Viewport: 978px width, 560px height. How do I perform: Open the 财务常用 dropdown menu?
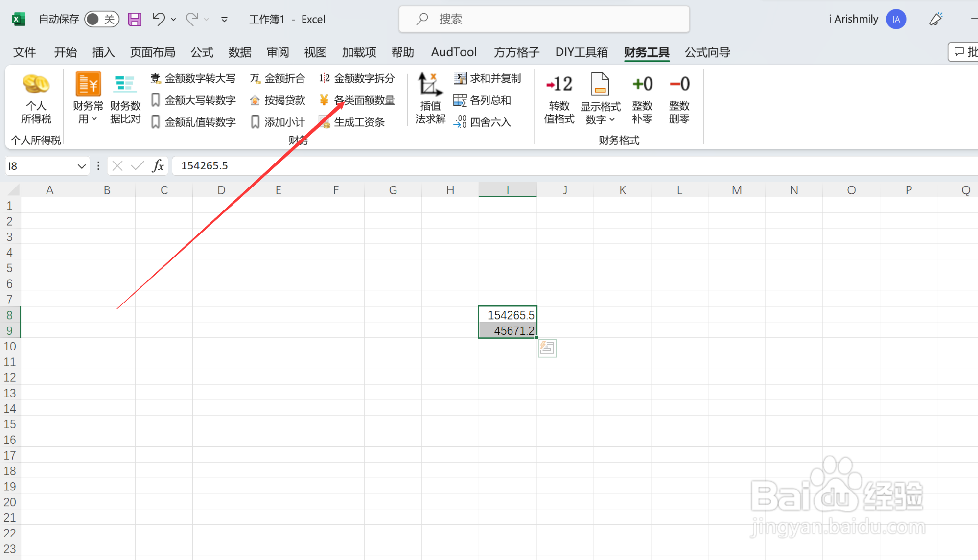click(88, 99)
